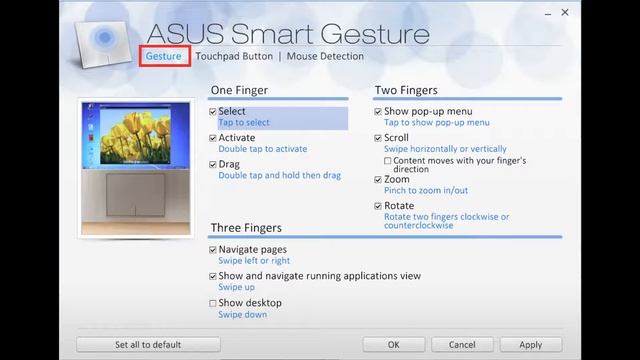Toggle the Rotate checkbox
Viewport: 640px width, 360px height.
click(378, 206)
